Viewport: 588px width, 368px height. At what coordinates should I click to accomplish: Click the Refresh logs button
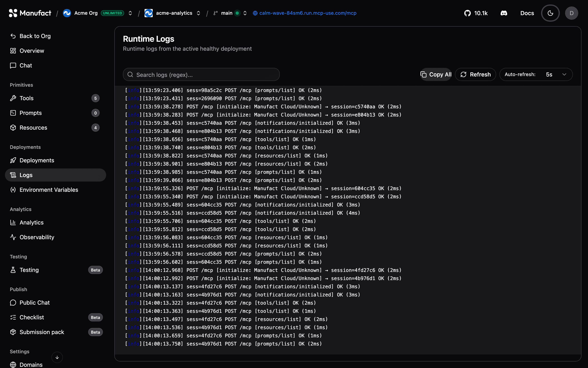[x=475, y=74]
